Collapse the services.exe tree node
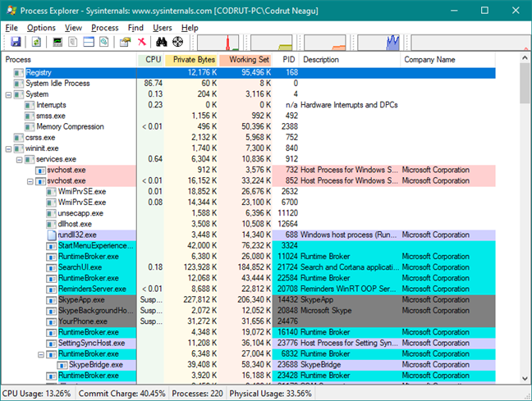 tap(20, 160)
